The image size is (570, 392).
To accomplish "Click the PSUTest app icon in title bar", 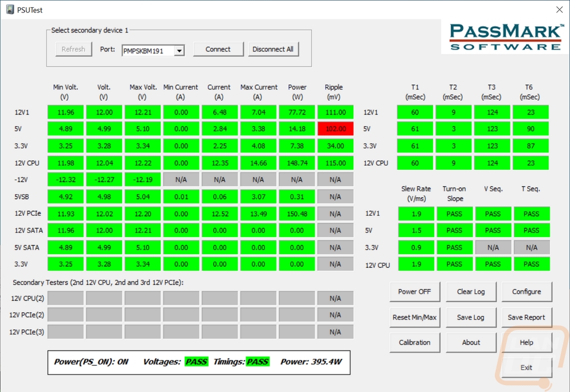I will pos(10,10).
